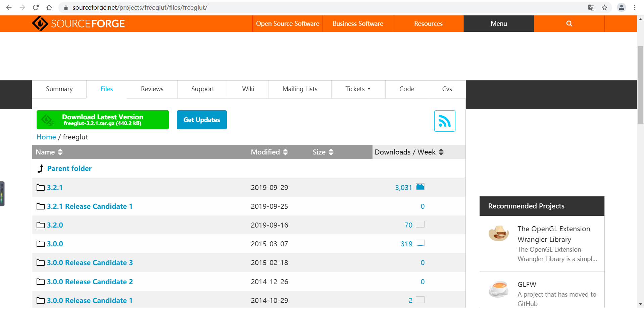Click folder icon beside 3.0.0 Release Candidate 2
Viewport: 644px width, 310px height.
(41, 282)
